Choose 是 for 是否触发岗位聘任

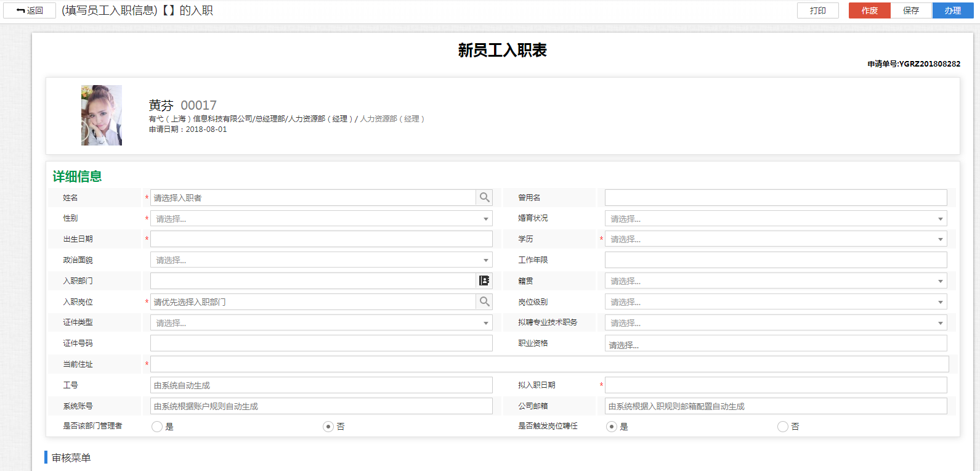coord(612,427)
